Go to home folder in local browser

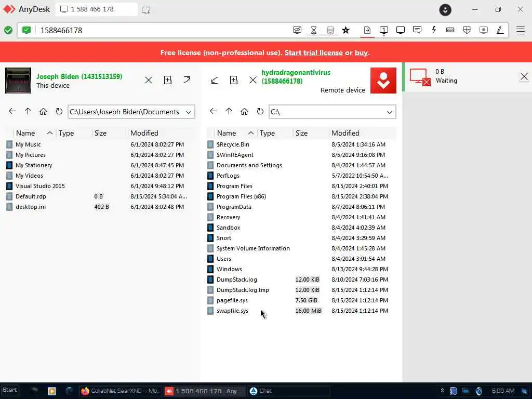[43, 111]
